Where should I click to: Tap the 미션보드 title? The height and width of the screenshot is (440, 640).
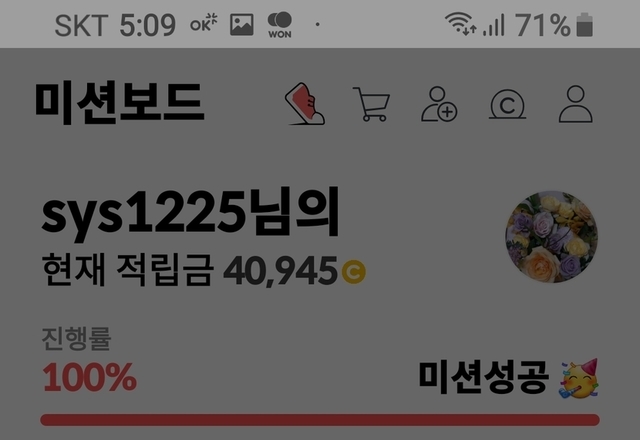pos(119,102)
